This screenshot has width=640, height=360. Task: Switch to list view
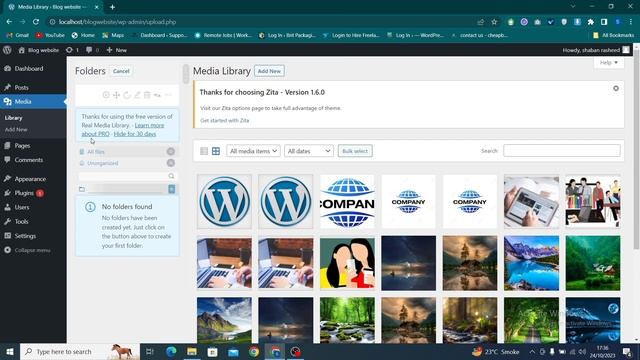tap(204, 151)
